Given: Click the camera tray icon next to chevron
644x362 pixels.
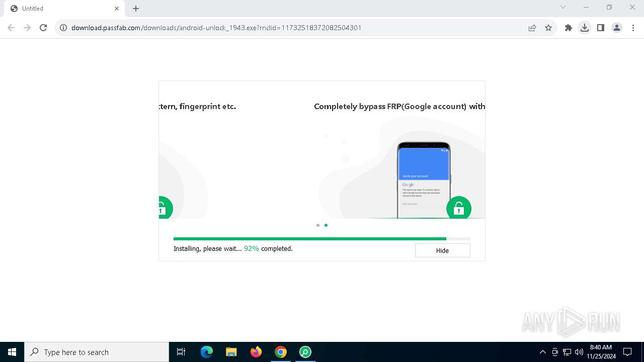Looking at the screenshot, I should point(555,352).
